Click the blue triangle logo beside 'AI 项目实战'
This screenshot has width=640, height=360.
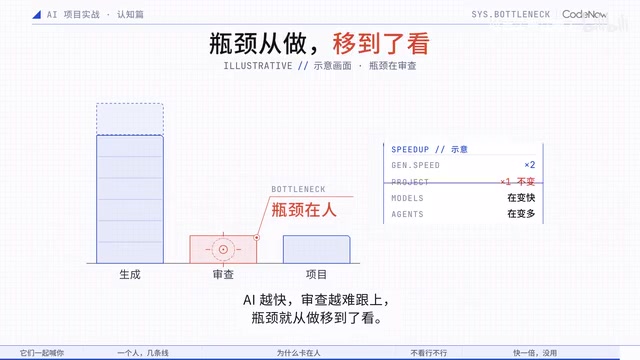36,15
